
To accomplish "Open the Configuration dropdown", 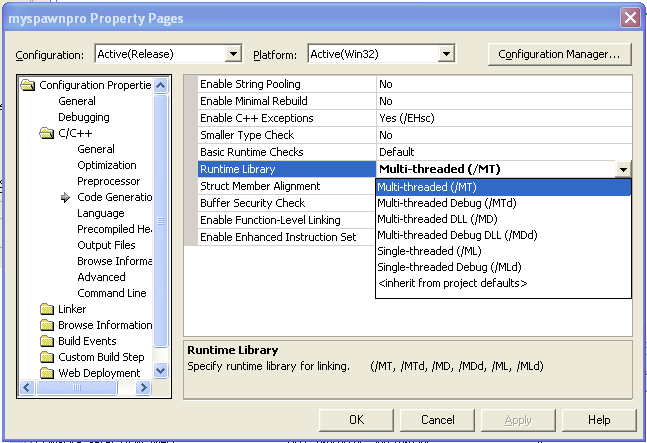I will pos(234,53).
